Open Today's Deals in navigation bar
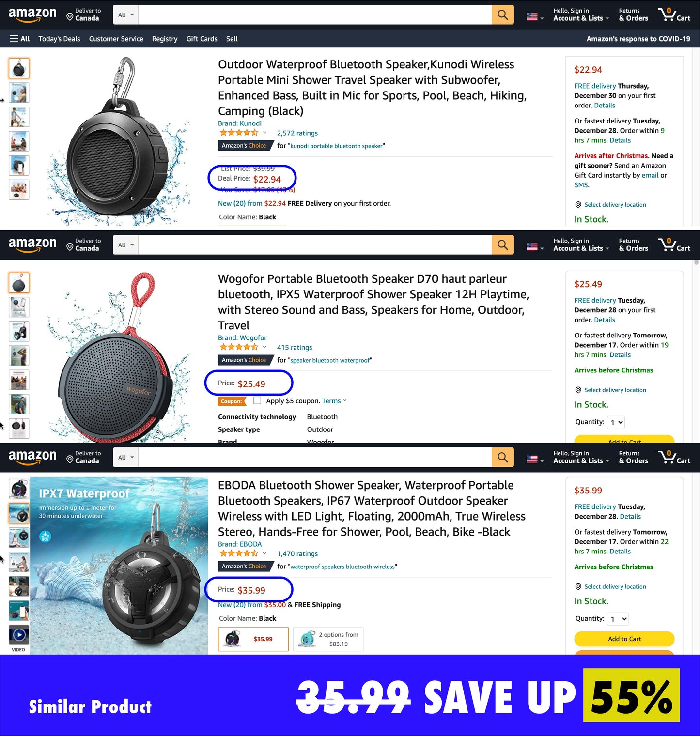 pos(59,39)
